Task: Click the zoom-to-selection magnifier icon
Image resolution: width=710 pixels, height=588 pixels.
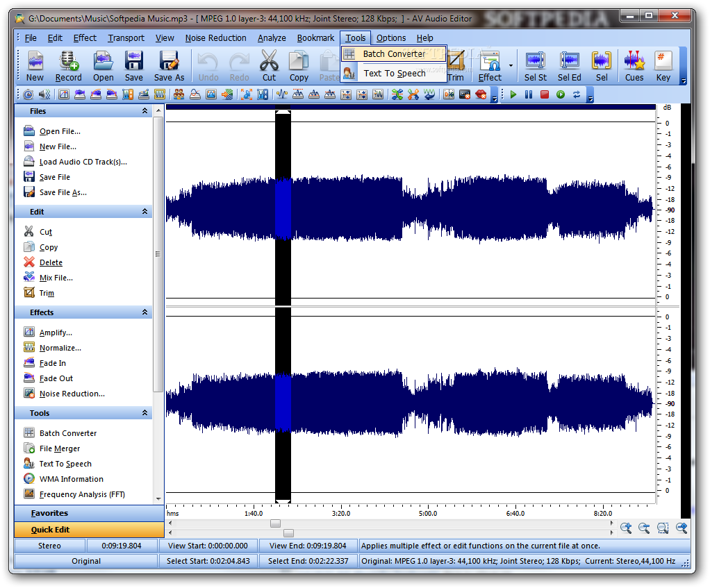Action: (x=663, y=528)
